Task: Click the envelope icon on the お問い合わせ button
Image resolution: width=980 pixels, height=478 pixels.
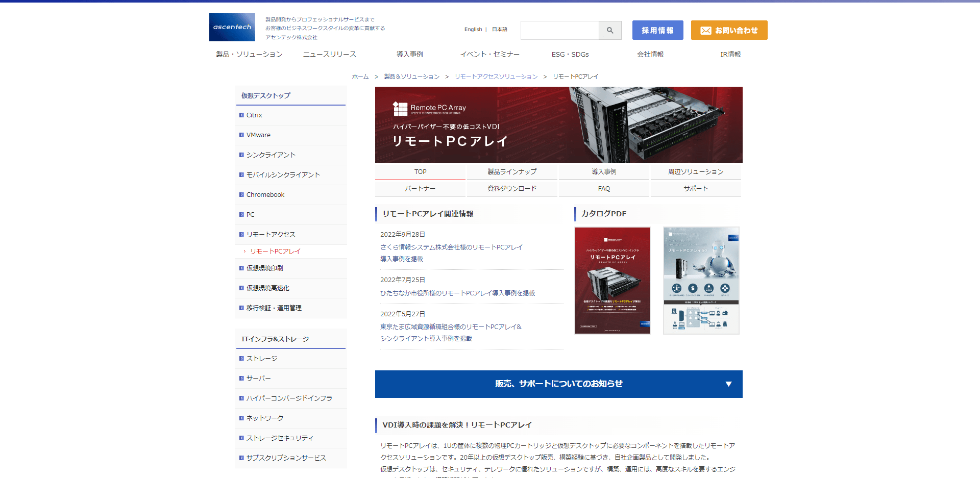Action: point(706,31)
